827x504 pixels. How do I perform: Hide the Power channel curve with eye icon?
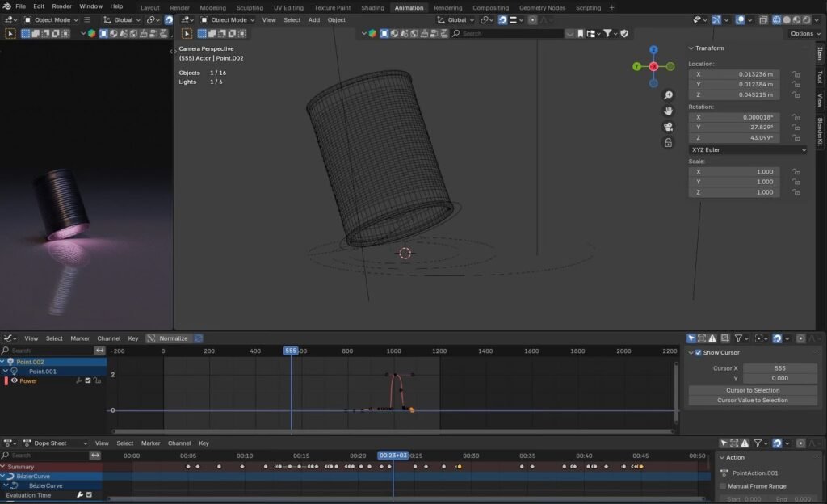click(15, 380)
